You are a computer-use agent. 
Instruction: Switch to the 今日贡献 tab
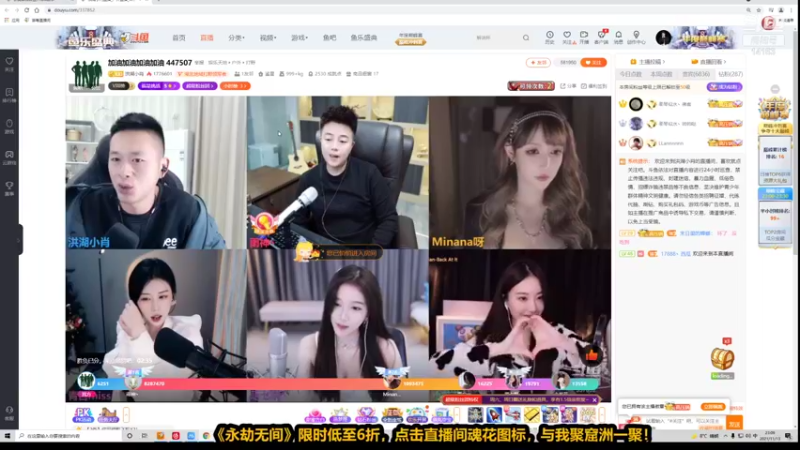(630, 74)
